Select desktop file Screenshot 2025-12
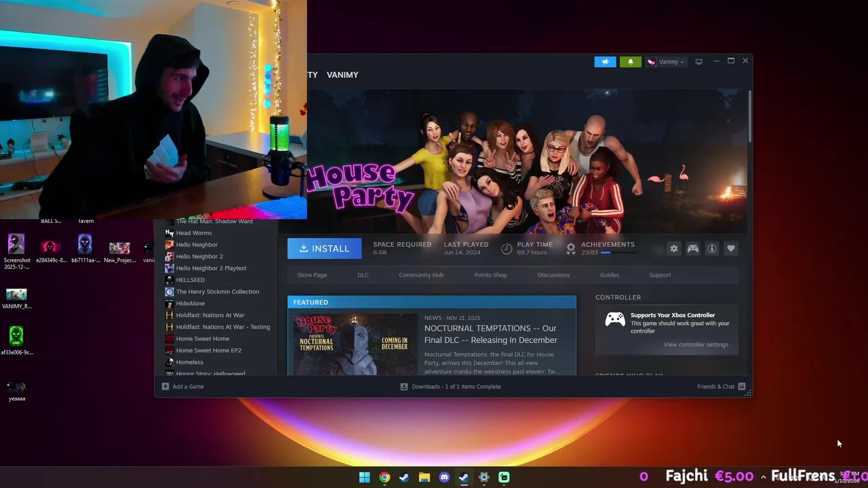This screenshot has height=488, width=868. (16, 251)
